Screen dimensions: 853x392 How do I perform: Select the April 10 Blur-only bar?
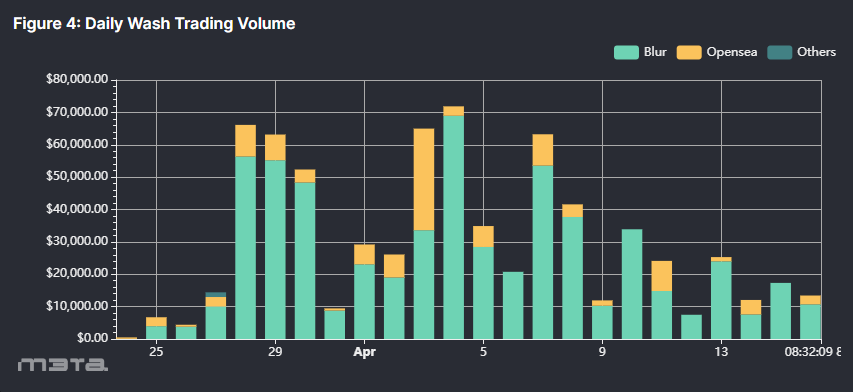[632, 284]
